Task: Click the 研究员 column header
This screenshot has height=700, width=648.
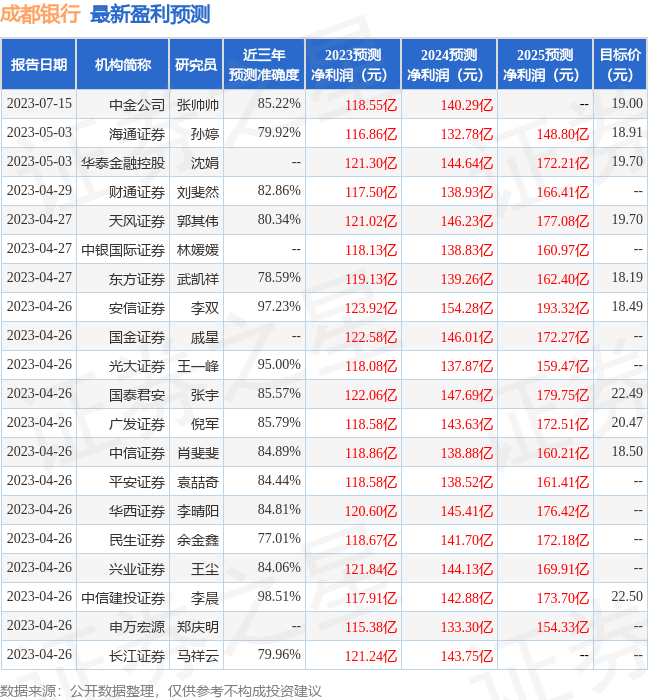Action: pyautogui.click(x=196, y=65)
